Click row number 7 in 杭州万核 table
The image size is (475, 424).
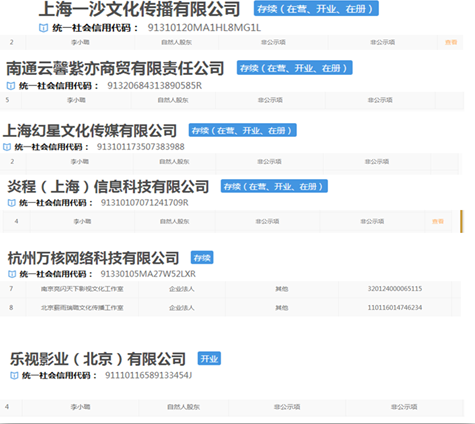tap(11, 289)
